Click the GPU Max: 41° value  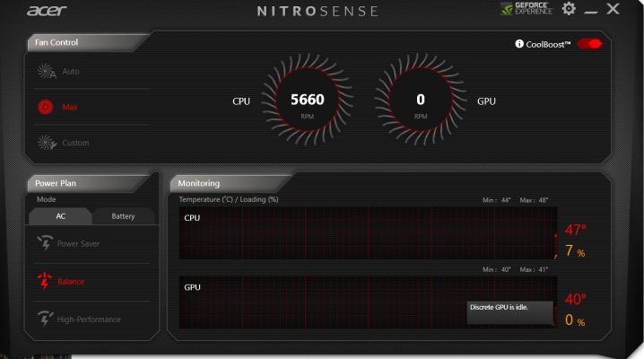click(534, 269)
